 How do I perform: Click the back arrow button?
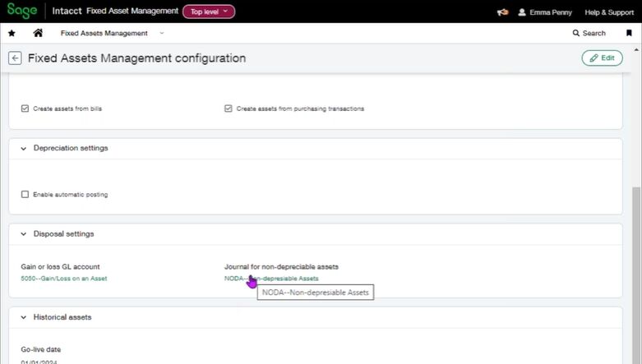coord(15,58)
